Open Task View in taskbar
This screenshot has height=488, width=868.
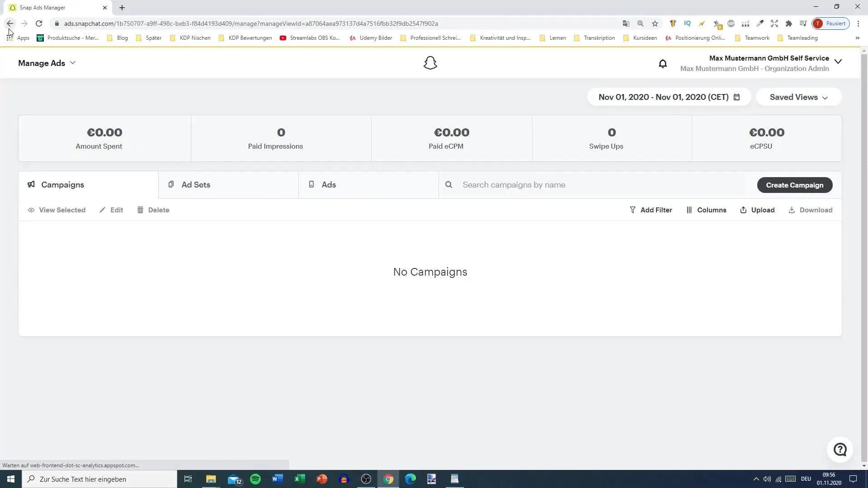point(188,479)
